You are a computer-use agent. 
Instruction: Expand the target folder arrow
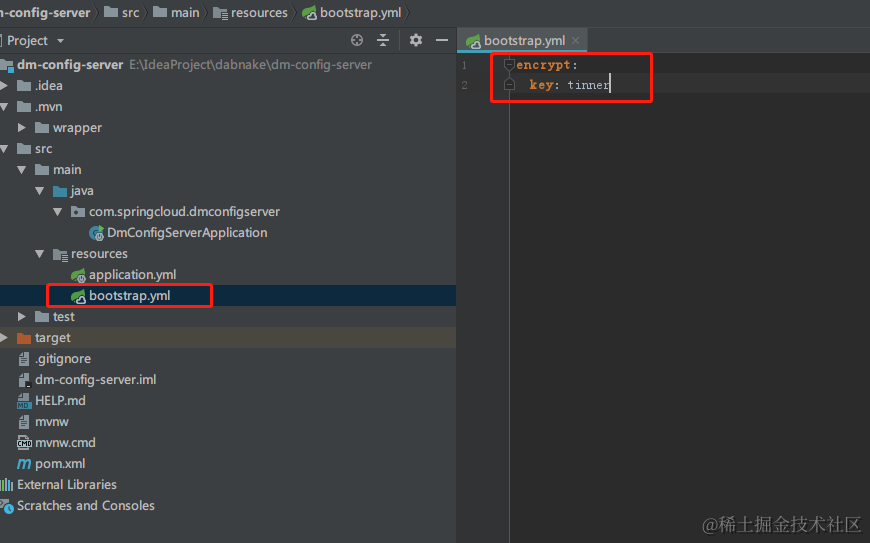click(x=4, y=338)
